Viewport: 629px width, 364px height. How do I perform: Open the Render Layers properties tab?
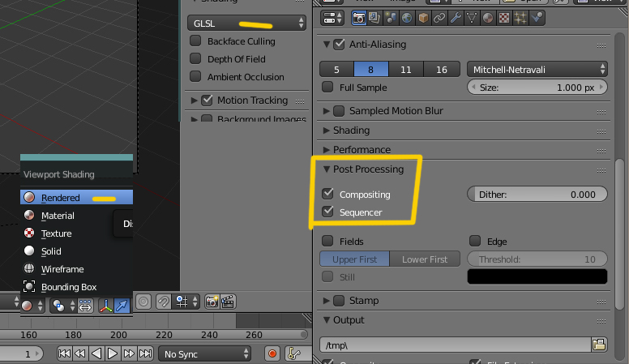[x=374, y=18]
